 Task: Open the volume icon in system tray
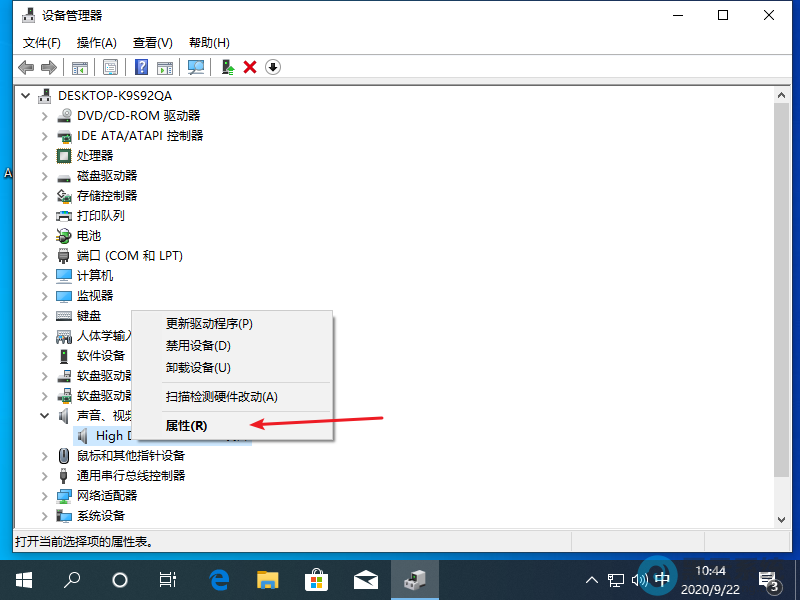(x=641, y=578)
